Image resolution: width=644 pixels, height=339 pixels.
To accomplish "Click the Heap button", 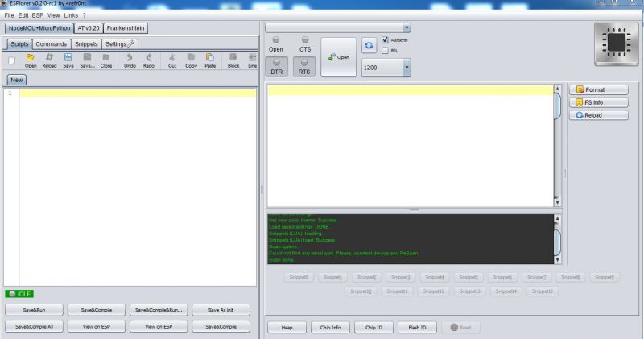I will (287, 327).
